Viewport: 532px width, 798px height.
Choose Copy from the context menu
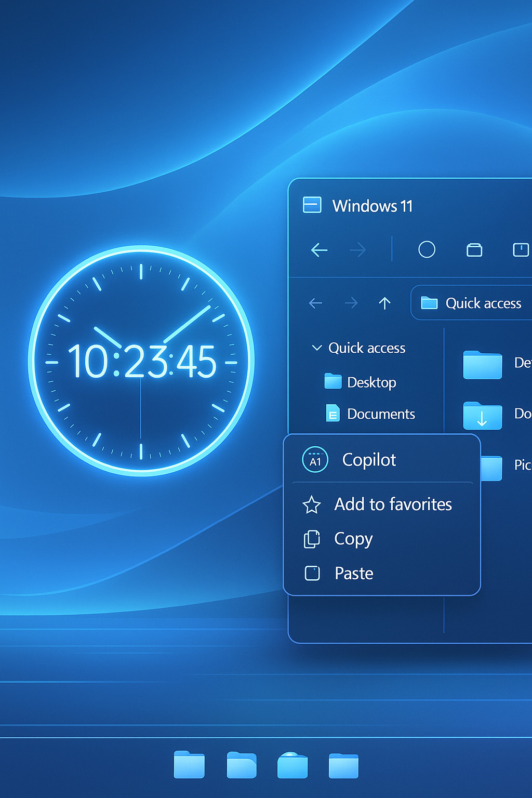click(352, 539)
